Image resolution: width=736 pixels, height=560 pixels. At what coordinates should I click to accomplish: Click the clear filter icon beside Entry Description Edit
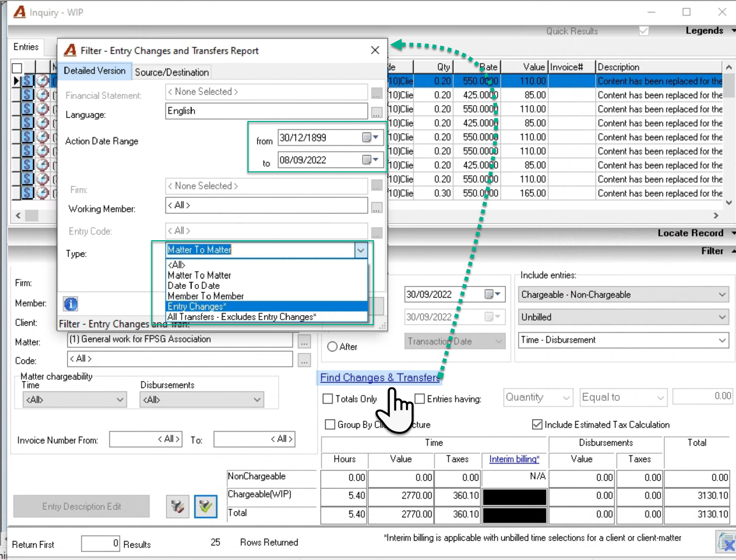click(177, 506)
